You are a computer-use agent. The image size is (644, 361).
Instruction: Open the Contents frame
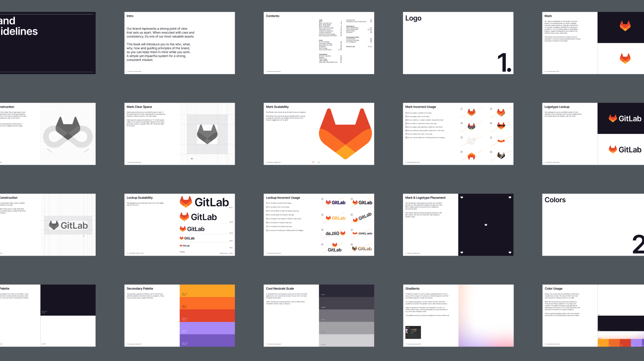pyautogui.click(x=319, y=43)
